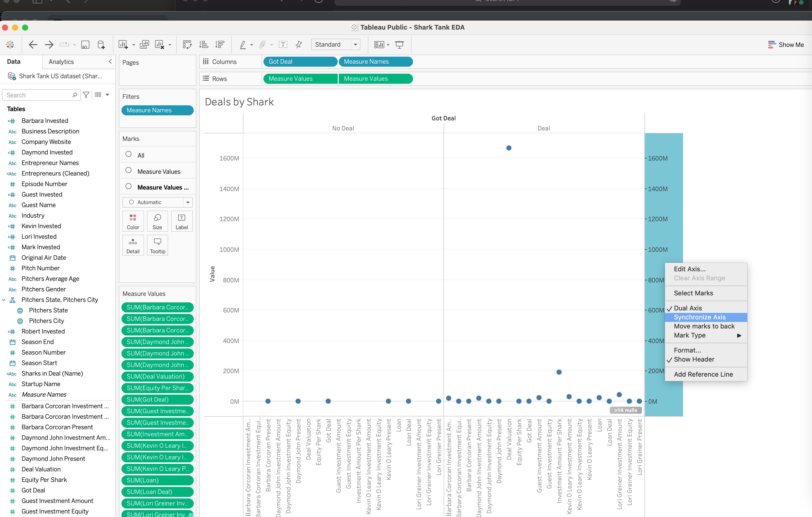Click the Highlight pen icon

tap(243, 44)
